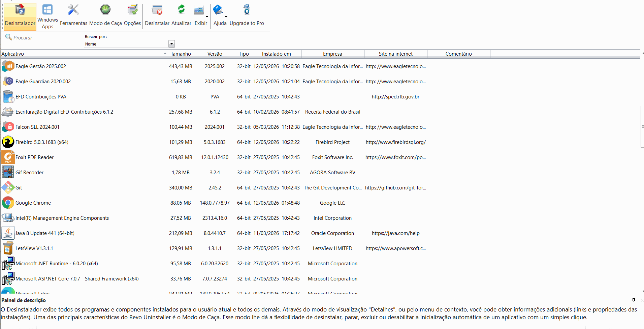This screenshot has height=329, width=644.
Task: Open the Opções settings icon
Action: [132, 10]
